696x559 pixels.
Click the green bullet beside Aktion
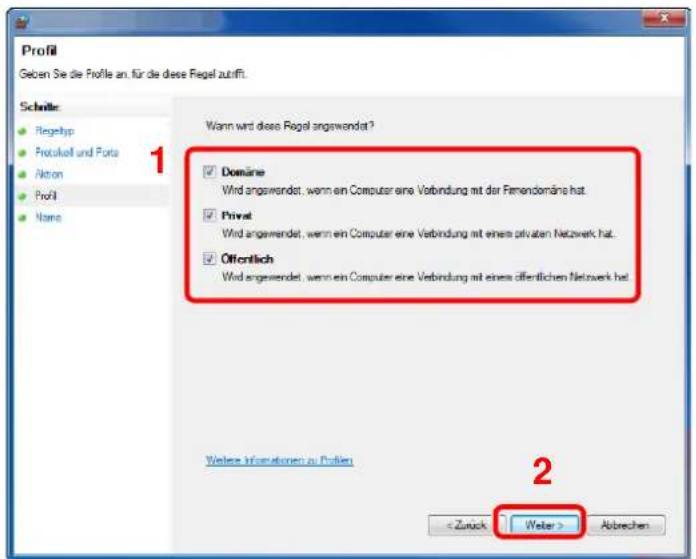23,174
